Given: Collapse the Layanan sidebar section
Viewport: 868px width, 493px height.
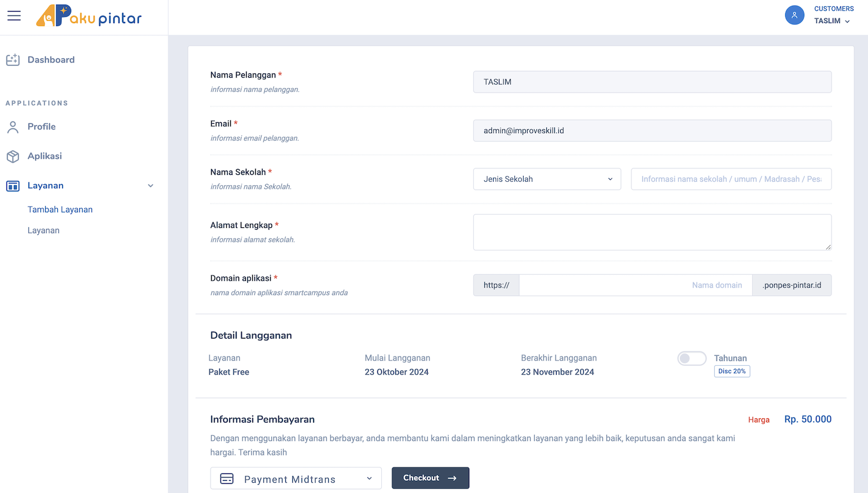Looking at the screenshot, I should [x=150, y=186].
